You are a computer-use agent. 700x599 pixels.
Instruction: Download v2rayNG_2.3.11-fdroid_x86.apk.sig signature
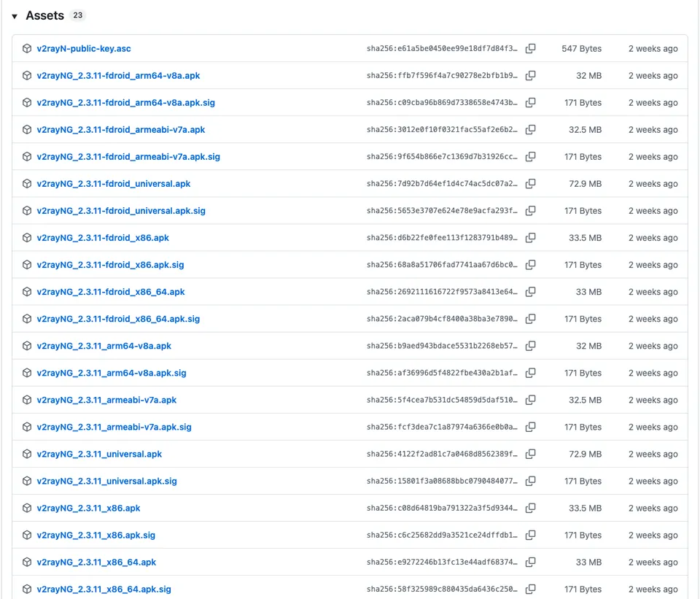110,264
